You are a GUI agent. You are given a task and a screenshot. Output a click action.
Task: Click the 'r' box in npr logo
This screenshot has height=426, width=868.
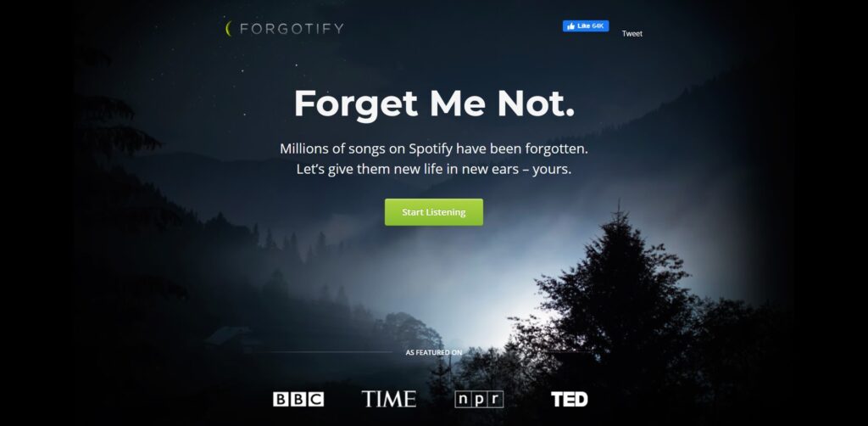[495, 400]
